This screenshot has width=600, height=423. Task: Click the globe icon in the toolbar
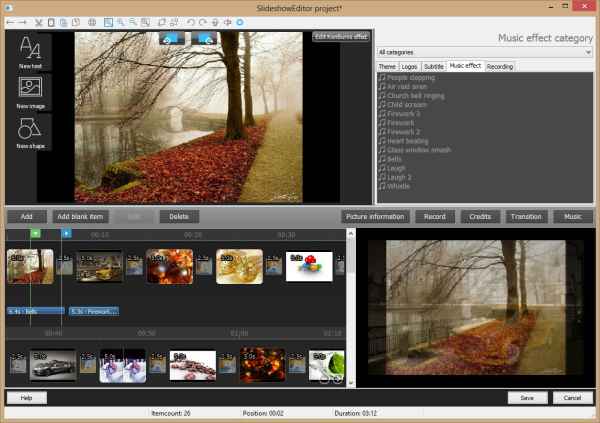(x=92, y=22)
